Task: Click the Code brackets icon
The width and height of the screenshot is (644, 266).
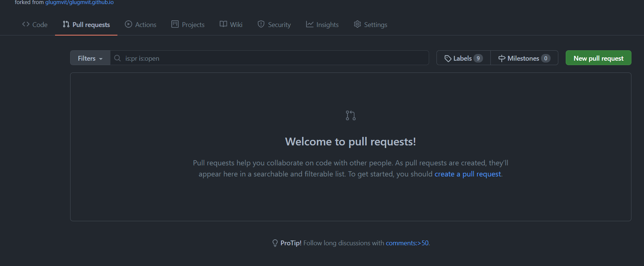Action: (x=26, y=24)
